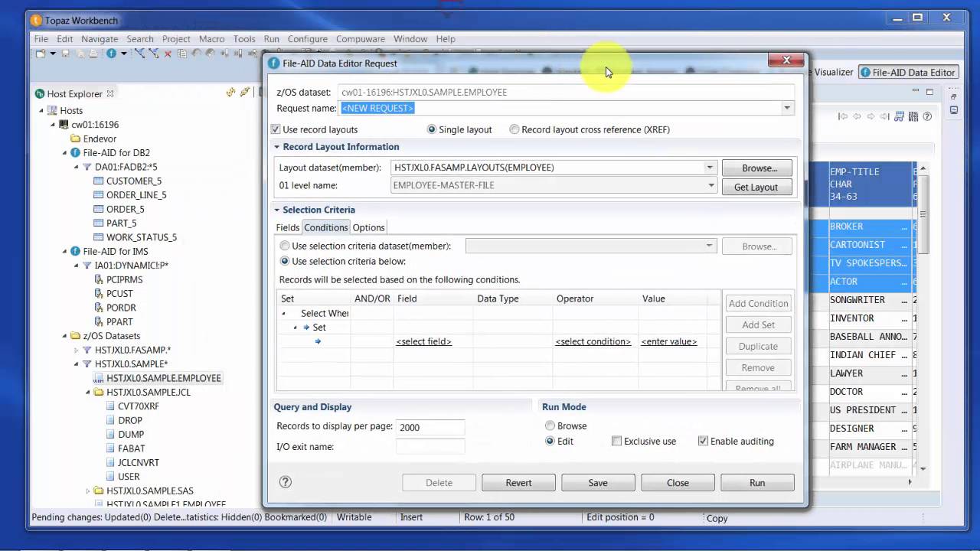Click the Run button
Image resolution: width=980 pixels, height=551 pixels.
tap(757, 483)
